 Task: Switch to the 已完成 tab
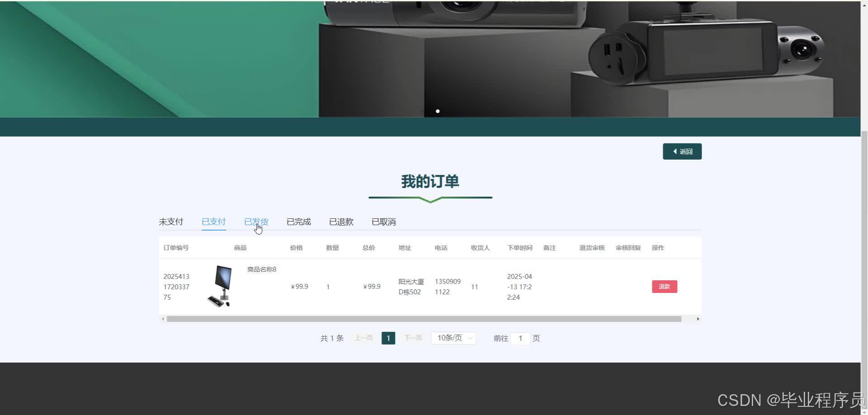tap(298, 222)
